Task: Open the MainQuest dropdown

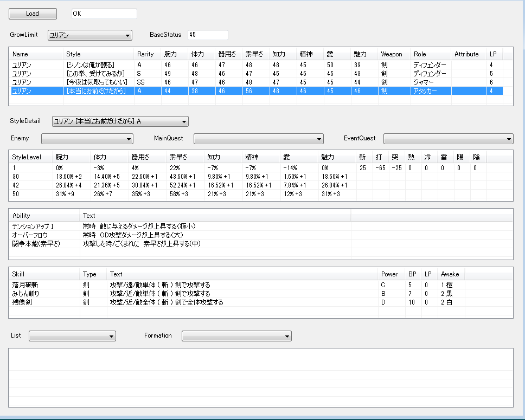Action: [x=258, y=139]
